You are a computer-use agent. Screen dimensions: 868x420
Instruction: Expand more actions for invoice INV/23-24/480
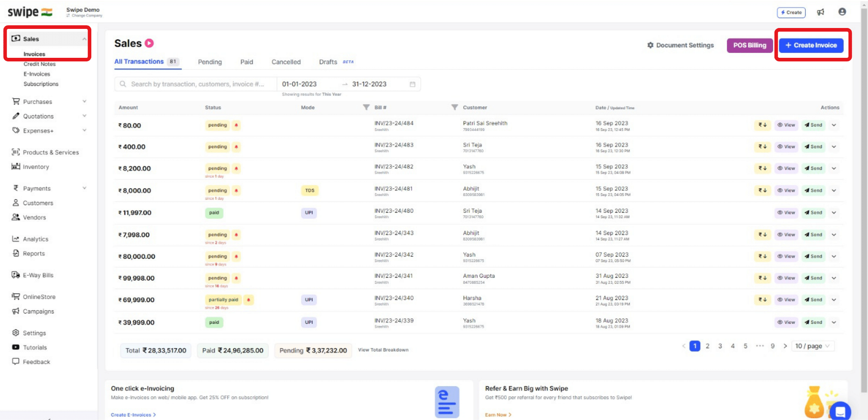point(834,213)
